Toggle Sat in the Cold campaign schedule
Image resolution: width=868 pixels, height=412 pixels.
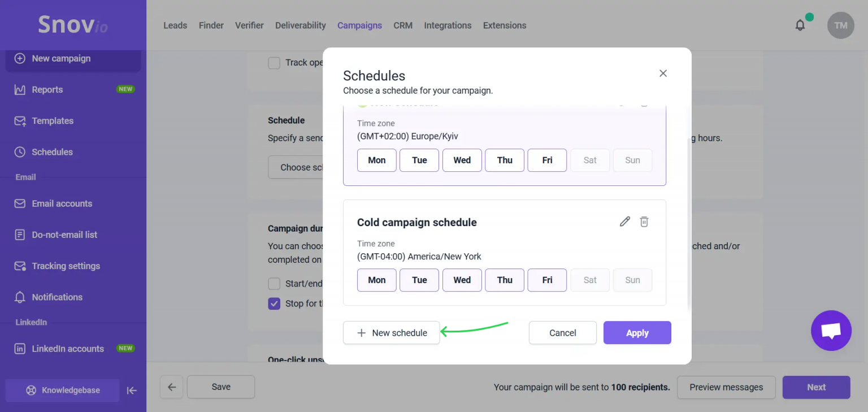tap(590, 280)
